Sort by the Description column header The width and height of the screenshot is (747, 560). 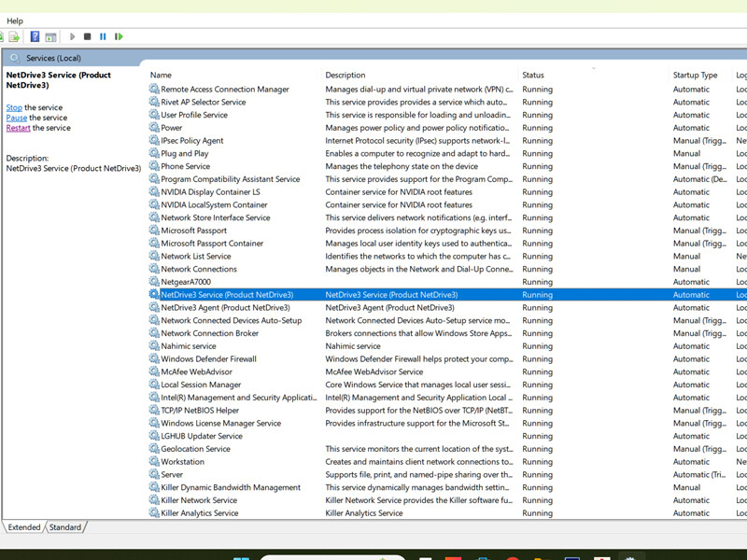tap(345, 76)
